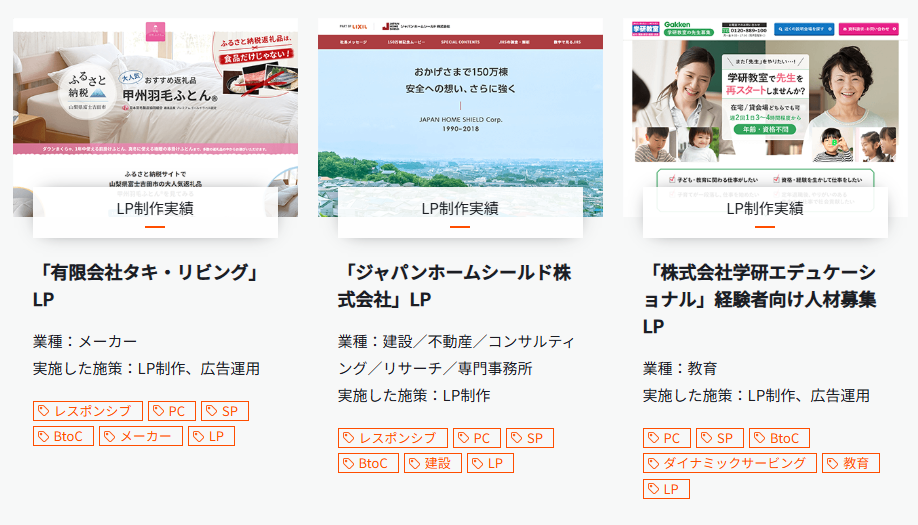Click the LP制作実績 label on the Gakken card

pos(765,208)
